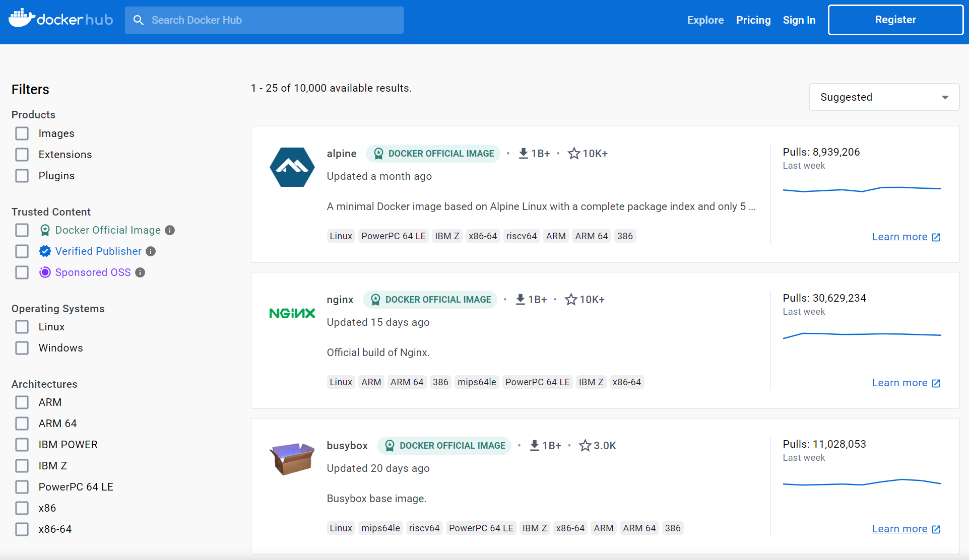Click the Docker Hub whale logo
Image resolution: width=969 pixels, height=560 pixels.
(x=21, y=19)
